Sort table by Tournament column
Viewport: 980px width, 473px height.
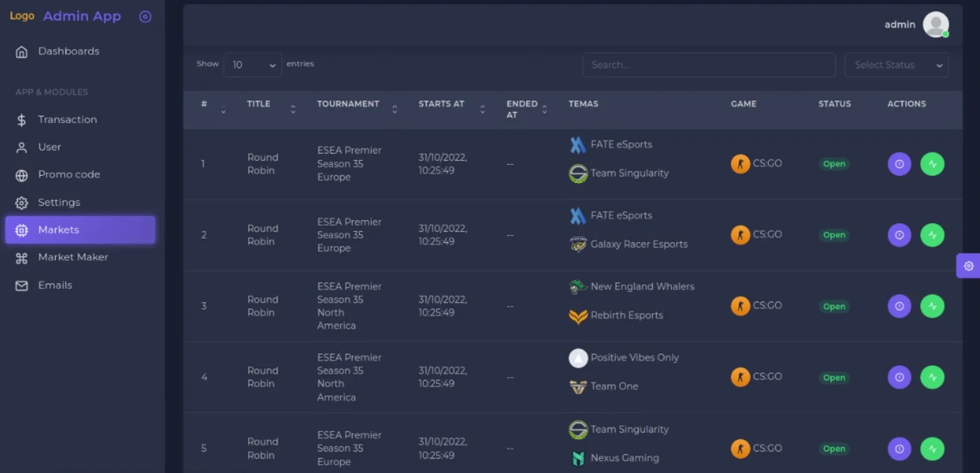394,109
